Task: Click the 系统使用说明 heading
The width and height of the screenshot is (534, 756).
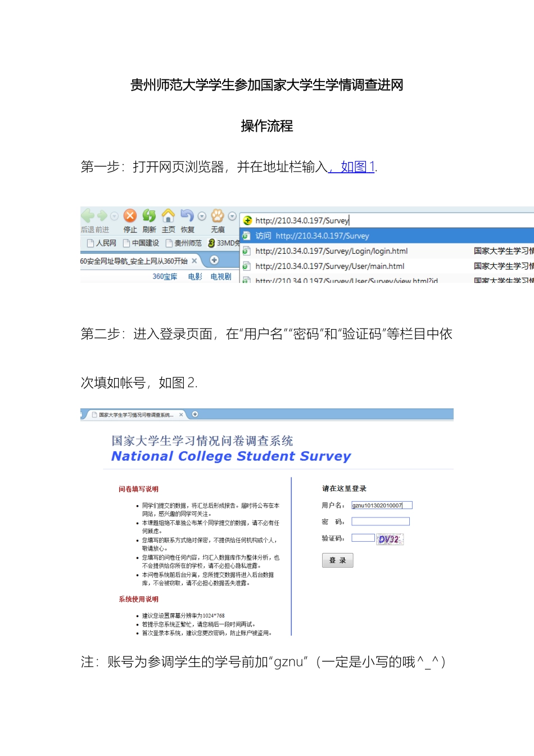Action: coord(138,600)
